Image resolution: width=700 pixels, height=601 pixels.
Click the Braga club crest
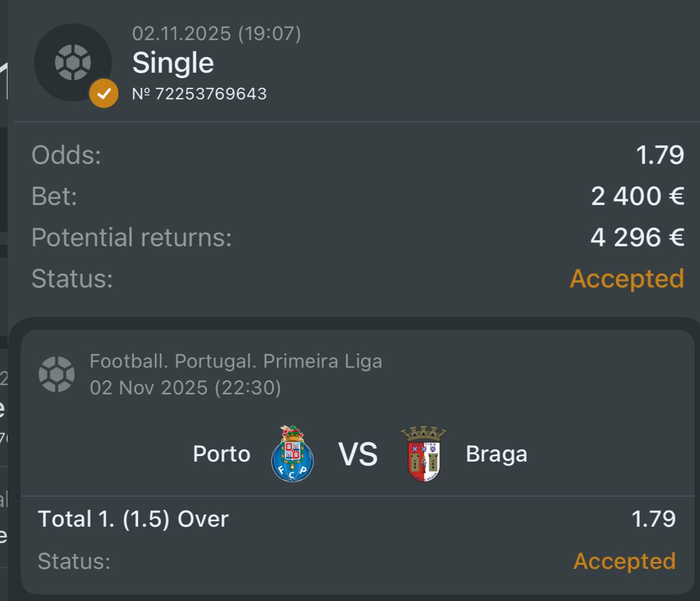424,454
